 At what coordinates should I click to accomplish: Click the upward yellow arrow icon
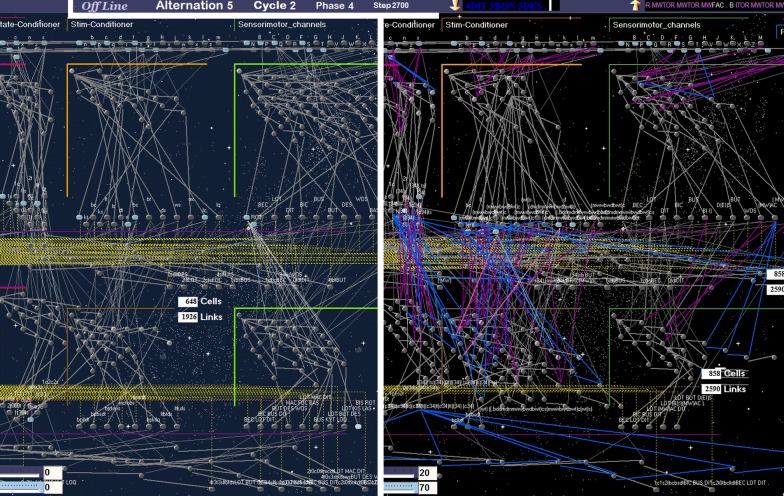pyautogui.click(x=634, y=6)
